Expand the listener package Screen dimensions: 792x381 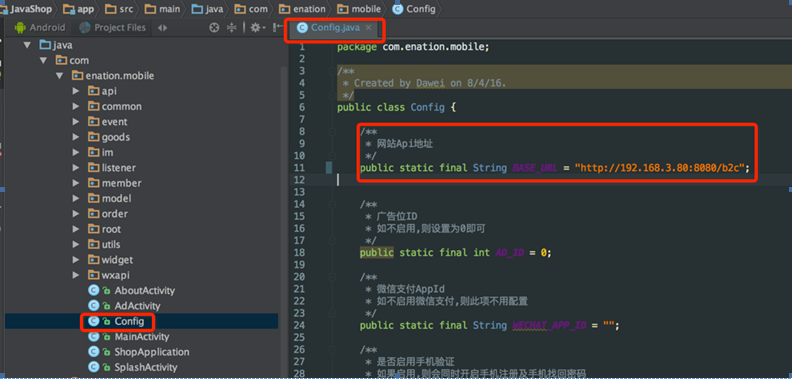pyautogui.click(x=76, y=168)
